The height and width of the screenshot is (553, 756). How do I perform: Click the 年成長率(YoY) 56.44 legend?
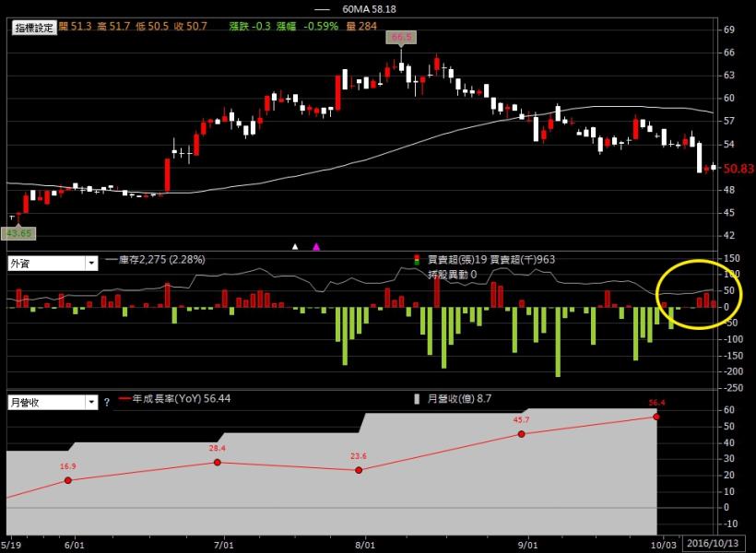tap(175, 399)
